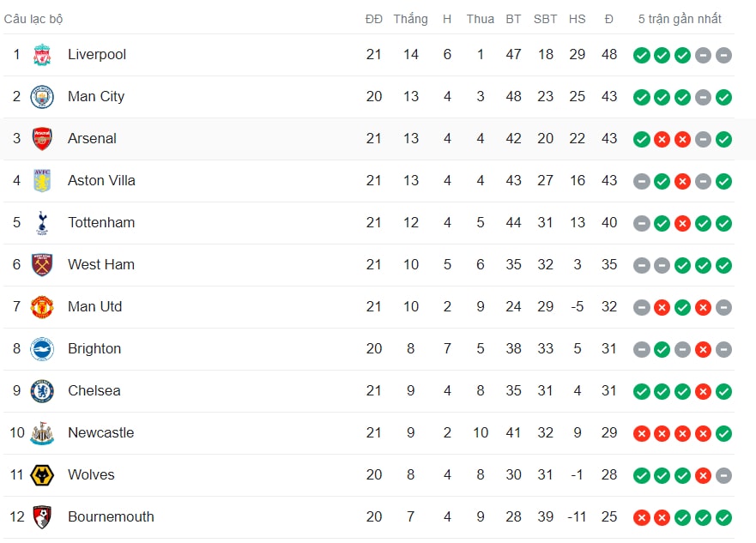Screen dimensions: 756x543
Task: Click the Arsenal club crest
Action: click(42, 139)
